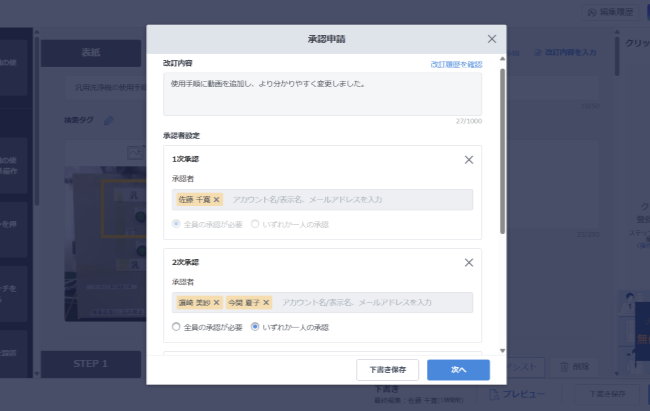The image size is (650, 411).
Task: Click the pencil icon beside 検索タグ
Action: (x=109, y=120)
